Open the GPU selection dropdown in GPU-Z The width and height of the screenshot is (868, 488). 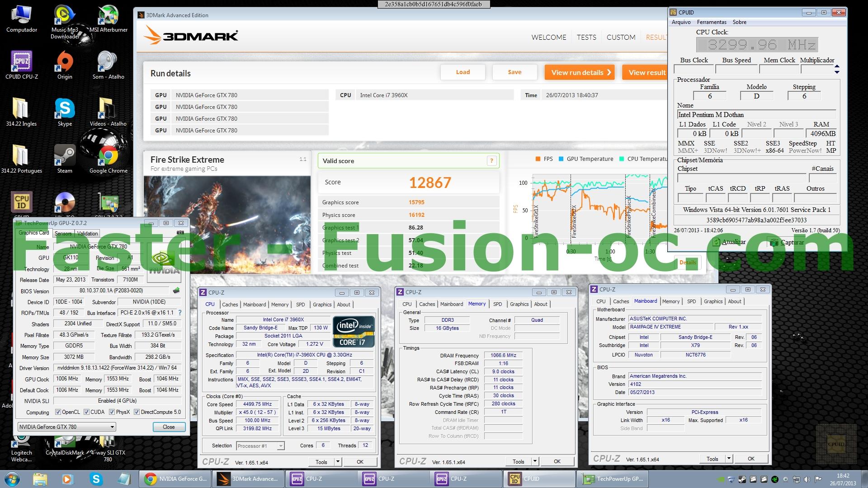click(x=112, y=427)
